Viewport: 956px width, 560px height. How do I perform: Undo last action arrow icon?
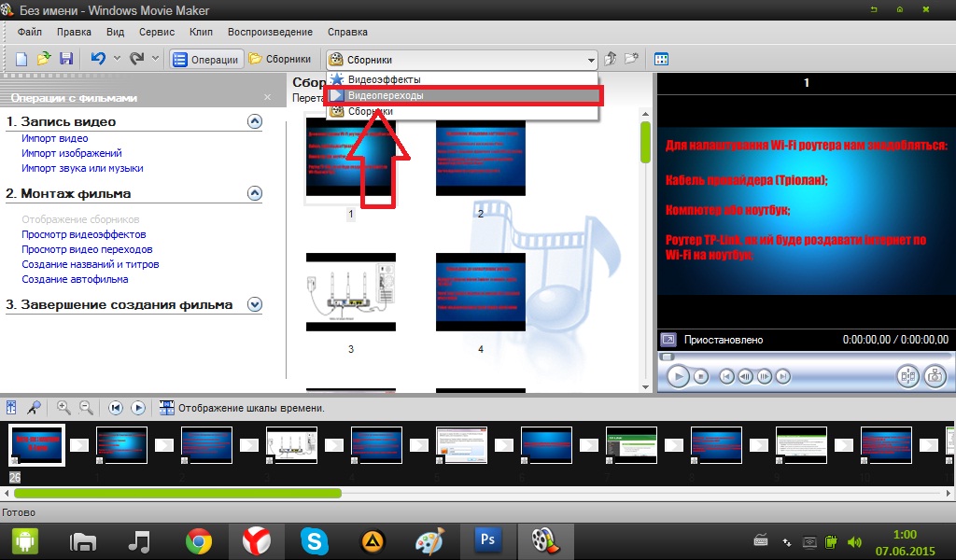98,59
